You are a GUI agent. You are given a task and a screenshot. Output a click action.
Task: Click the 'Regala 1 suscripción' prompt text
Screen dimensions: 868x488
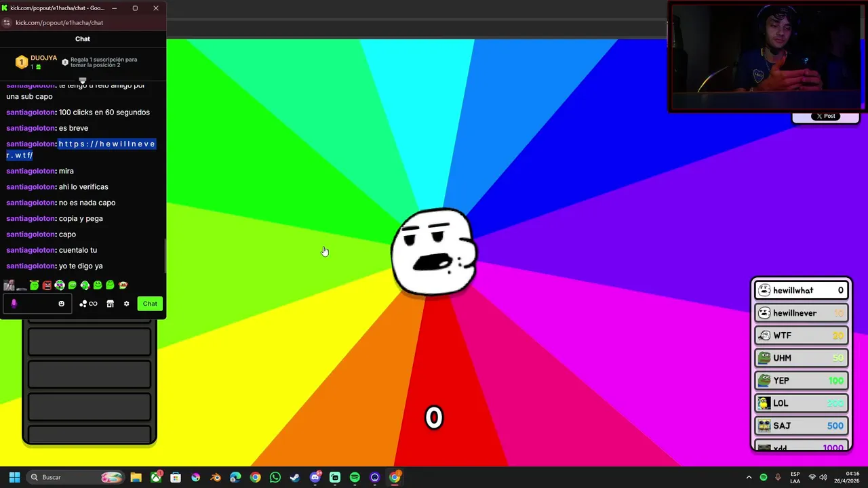[104, 62]
